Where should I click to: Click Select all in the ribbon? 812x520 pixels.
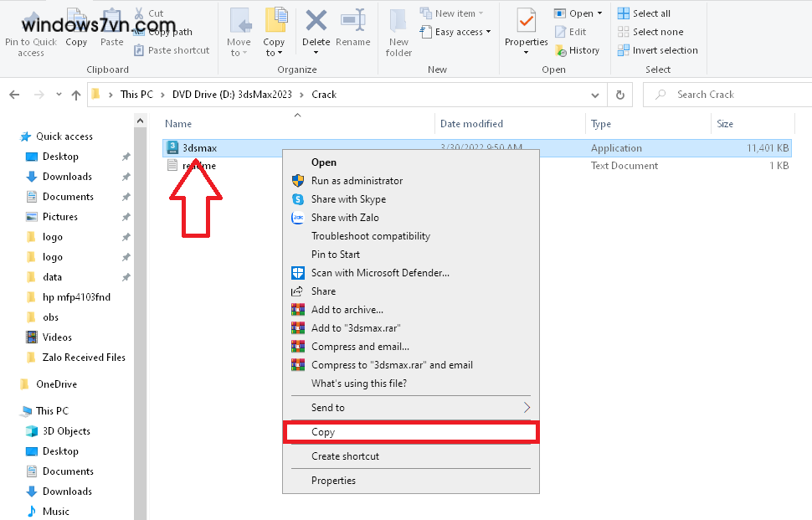(650, 13)
